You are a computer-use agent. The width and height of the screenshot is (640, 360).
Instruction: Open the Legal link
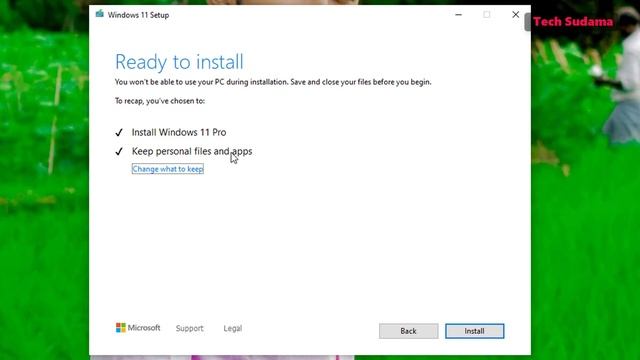coord(233,328)
